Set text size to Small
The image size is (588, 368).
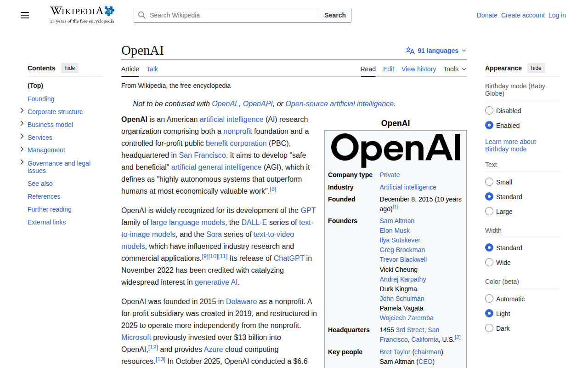(x=489, y=182)
